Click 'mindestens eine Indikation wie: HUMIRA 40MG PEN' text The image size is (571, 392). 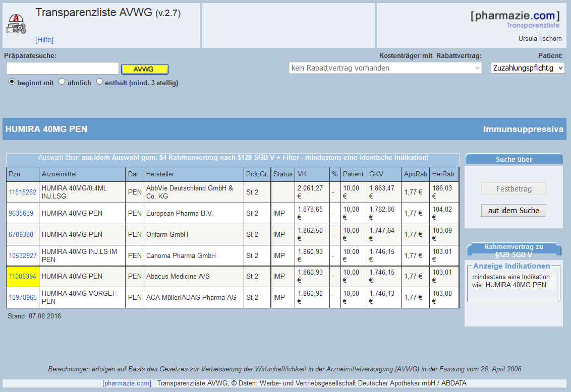pyautogui.click(x=511, y=281)
